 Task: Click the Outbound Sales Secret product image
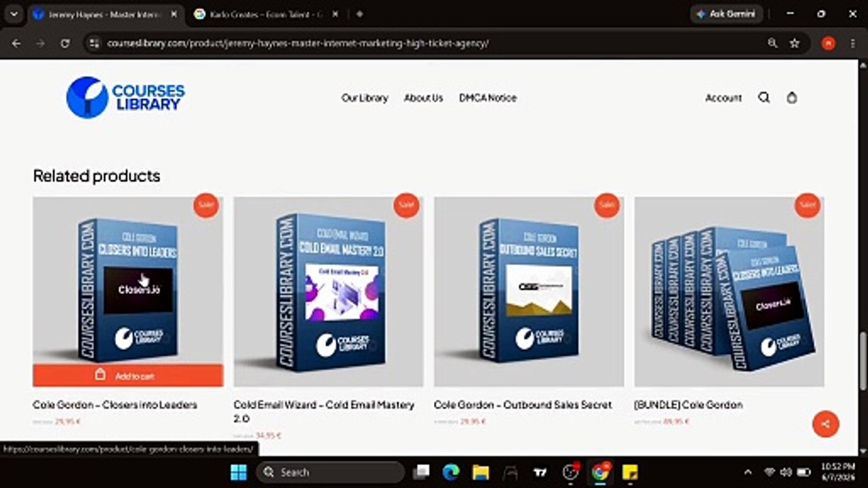[529, 292]
